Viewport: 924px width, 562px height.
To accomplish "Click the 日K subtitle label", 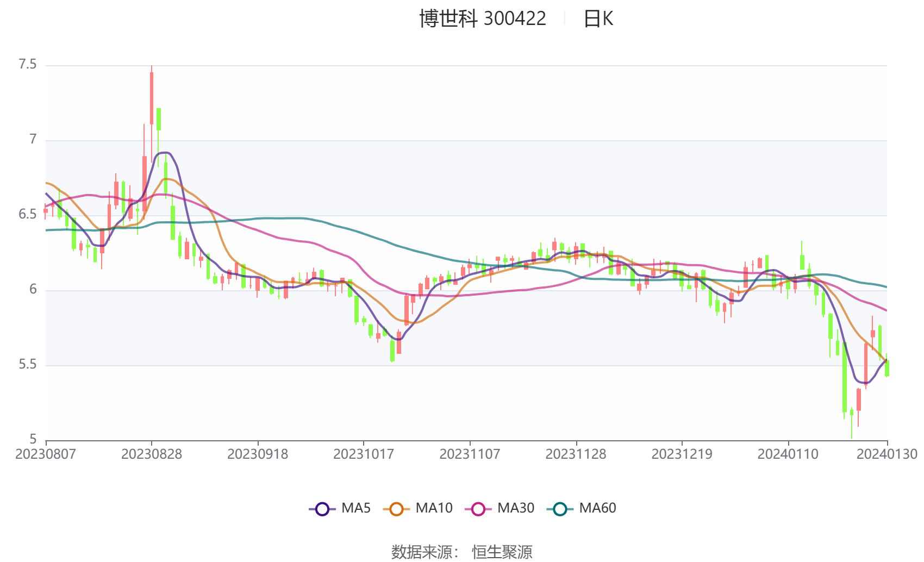I will [598, 19].
